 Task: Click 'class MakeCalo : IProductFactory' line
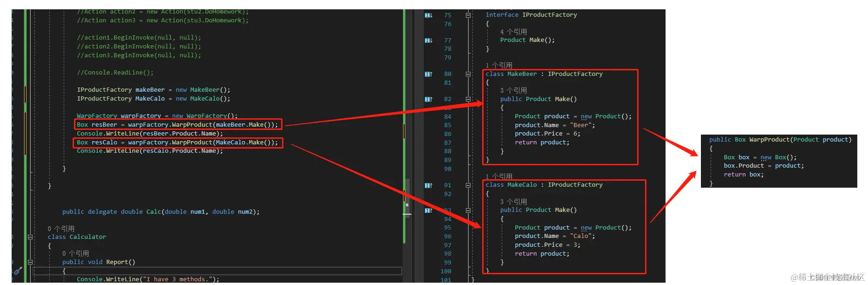pyautogui.click(x=544, y=185)
